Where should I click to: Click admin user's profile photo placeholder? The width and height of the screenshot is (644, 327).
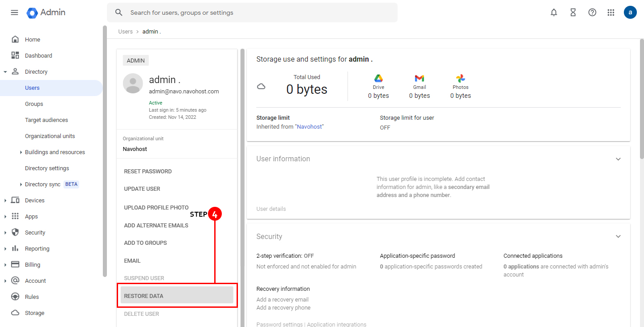(133, 84)
